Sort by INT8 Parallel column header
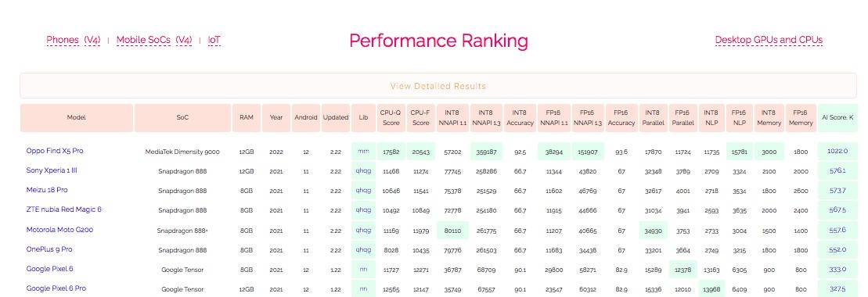 [x=654, y=118]
